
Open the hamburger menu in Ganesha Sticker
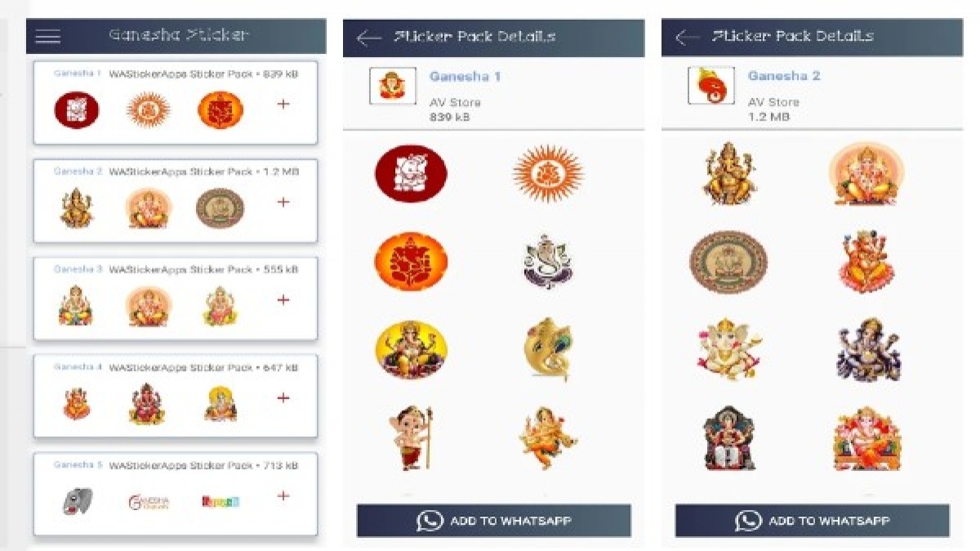click(48, 36)
